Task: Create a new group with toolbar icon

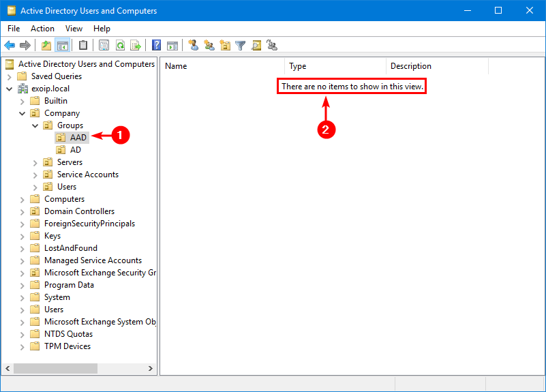Action: 209,45
